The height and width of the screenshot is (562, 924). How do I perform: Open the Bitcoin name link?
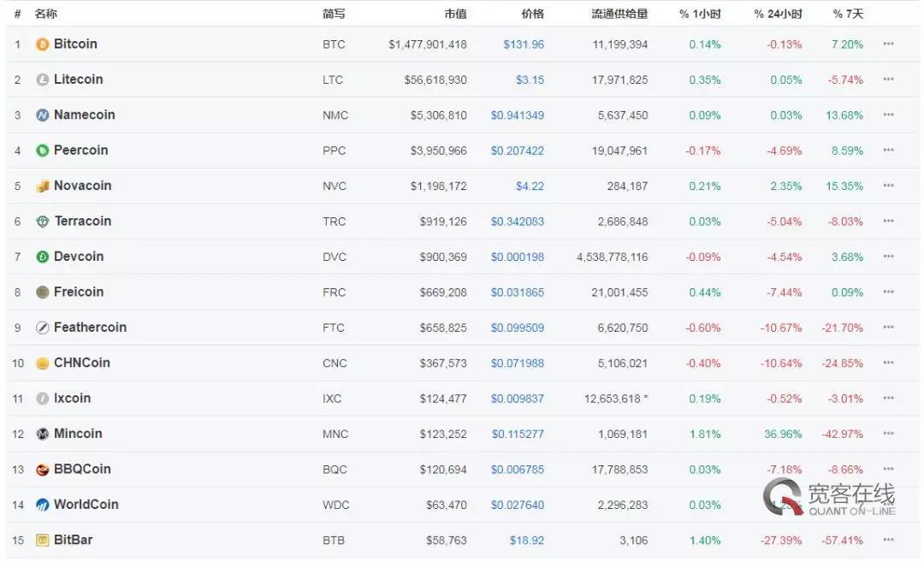tap(75, 44)
